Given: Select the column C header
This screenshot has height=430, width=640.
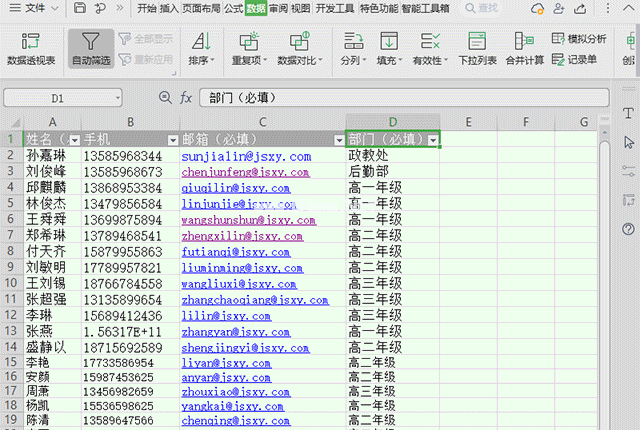Looking at the screenshot, I should pyautogui.click(x=262, y=122).
